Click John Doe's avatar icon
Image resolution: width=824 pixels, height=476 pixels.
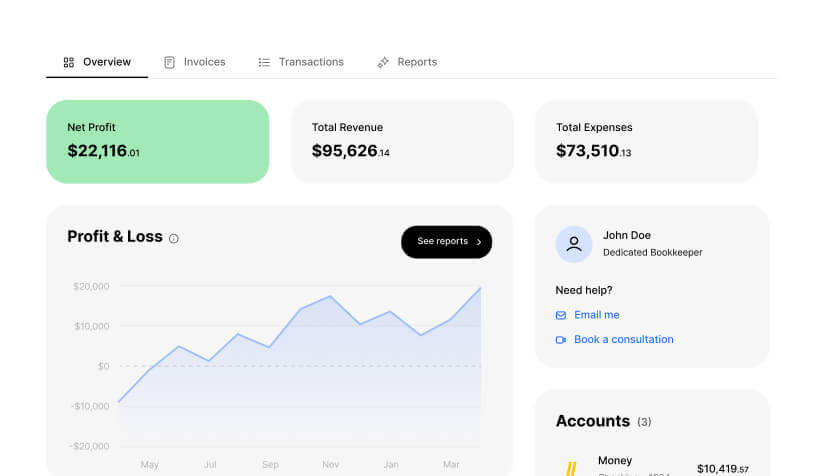coord(574,244)
